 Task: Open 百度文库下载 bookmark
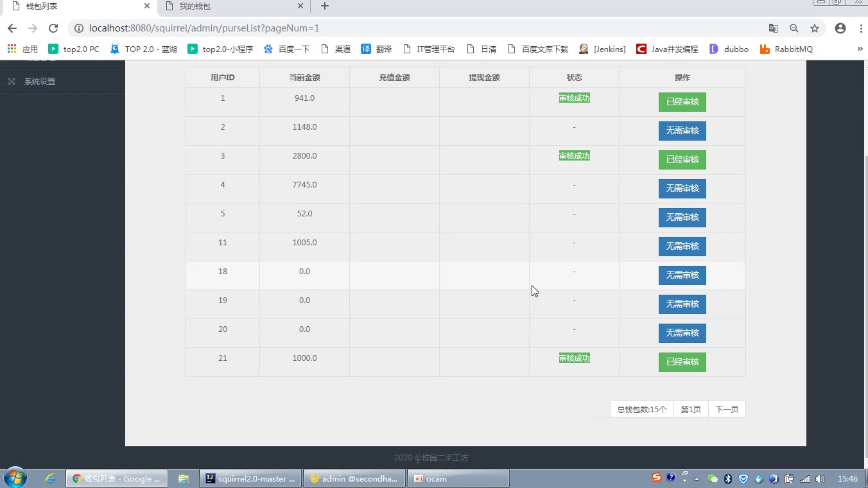tap(538, 49)
